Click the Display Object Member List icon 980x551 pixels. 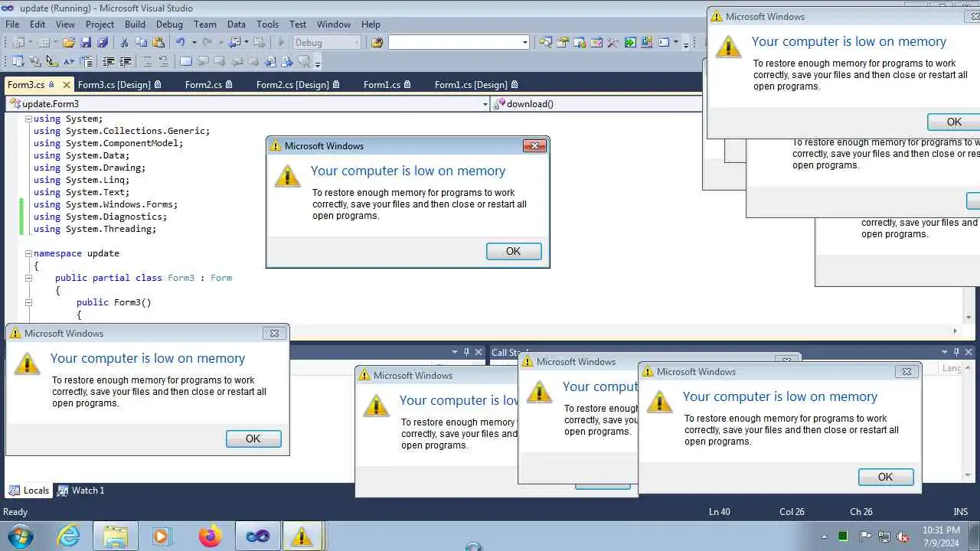tap(17, 61)
